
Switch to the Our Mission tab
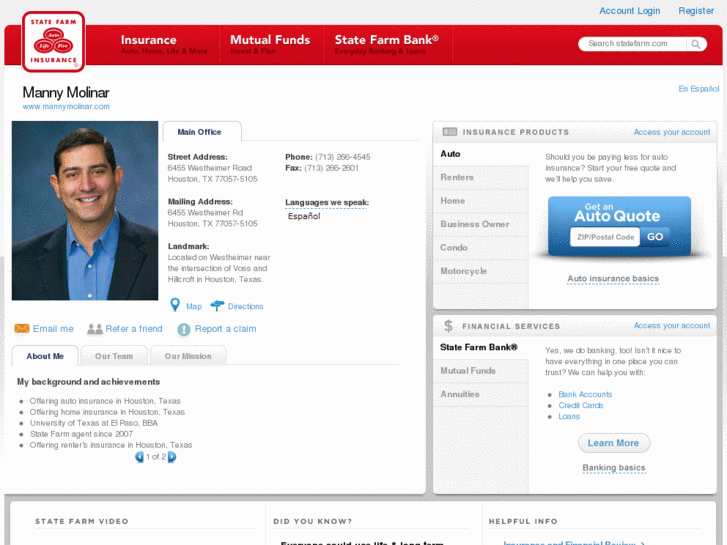click(188, 356)
